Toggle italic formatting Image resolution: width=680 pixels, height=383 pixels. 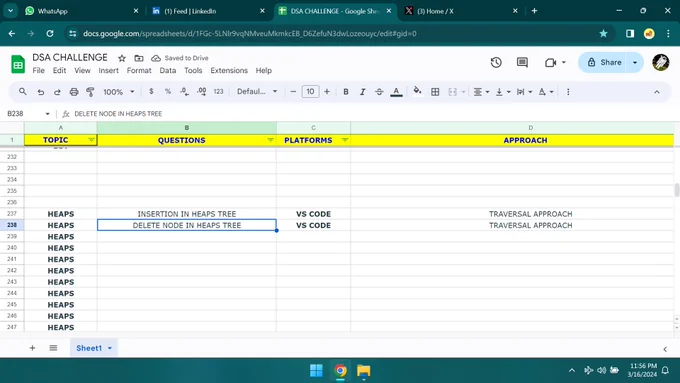(363, 92)
